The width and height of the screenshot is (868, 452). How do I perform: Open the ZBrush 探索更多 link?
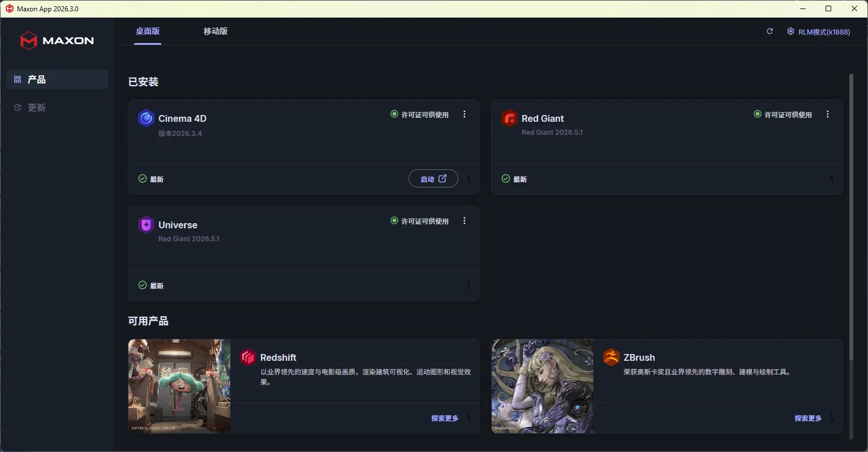pyautogui.click(x=808, y=419)
